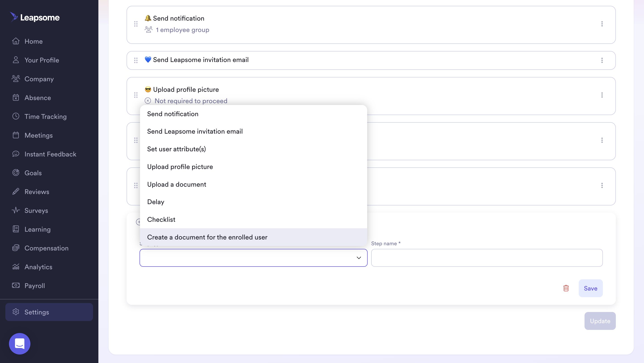Save the new step
This screenshot has height=363, width=644.
591,288
